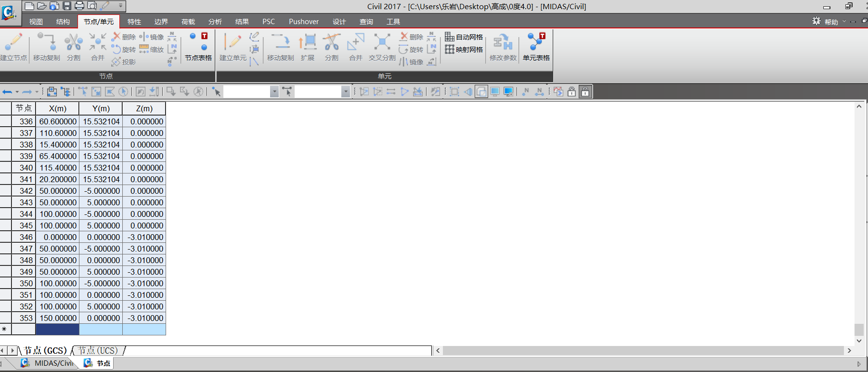Screen dimensions: 868x372
Task: Click the 映射网格 map mesh button
Action: pyautogui.click(x=464, y=50)
